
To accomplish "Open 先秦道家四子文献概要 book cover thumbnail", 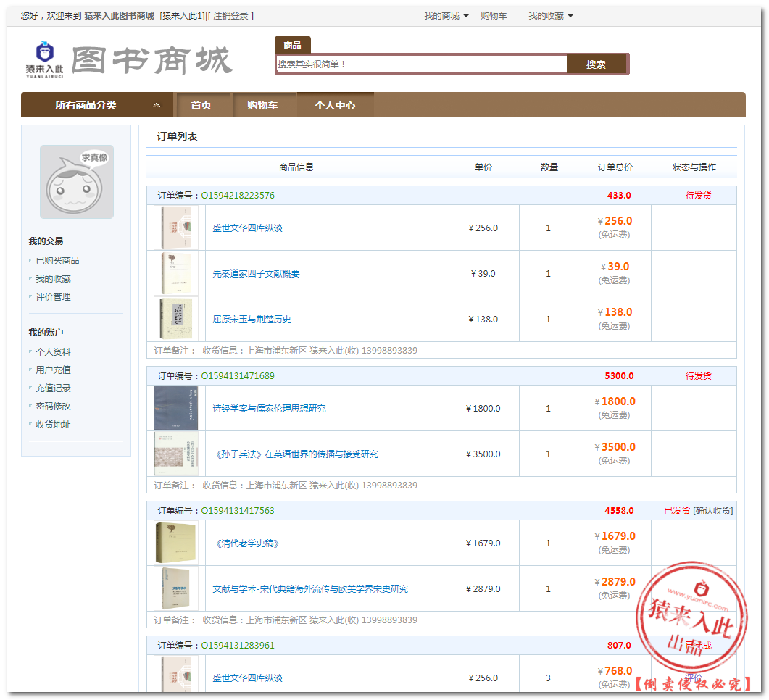I will click(176, 273).
